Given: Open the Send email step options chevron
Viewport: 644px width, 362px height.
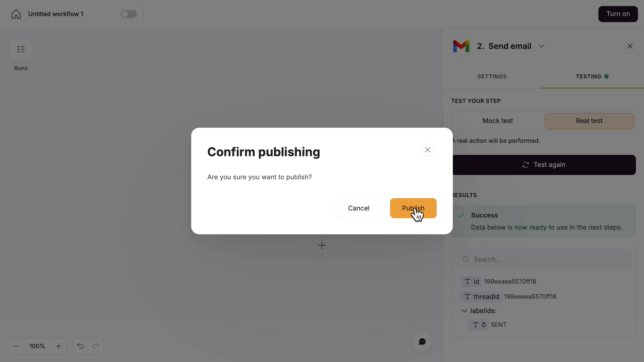Looking at the screenshot, I should [541, 46].
